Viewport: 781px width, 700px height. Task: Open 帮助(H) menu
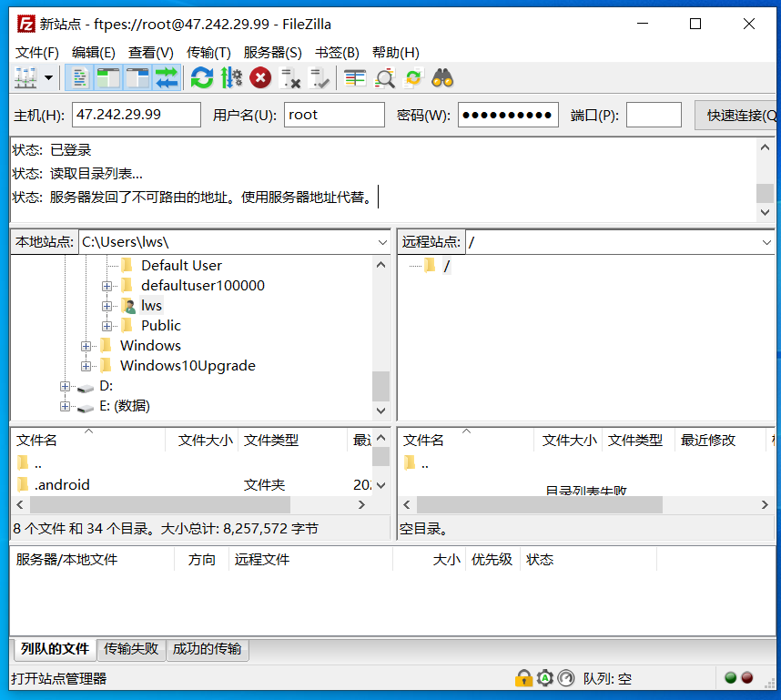click(395, 52)
